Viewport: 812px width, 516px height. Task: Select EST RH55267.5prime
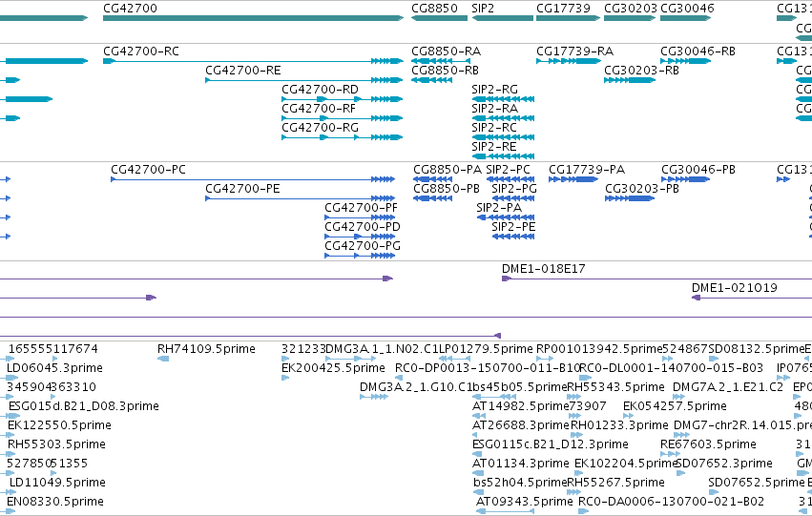click(x=574, y=492)
